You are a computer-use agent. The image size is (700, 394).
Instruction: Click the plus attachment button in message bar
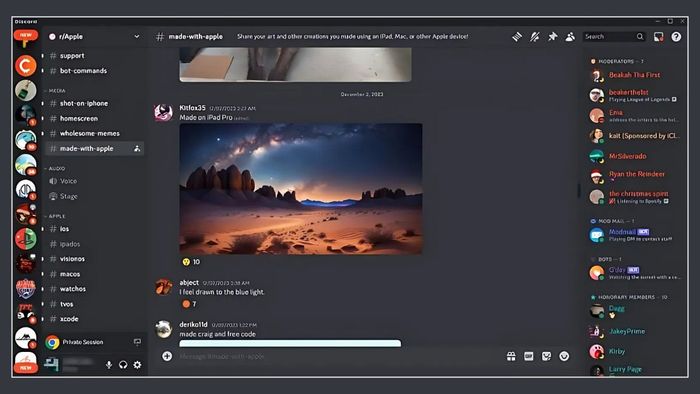[167, 356]
